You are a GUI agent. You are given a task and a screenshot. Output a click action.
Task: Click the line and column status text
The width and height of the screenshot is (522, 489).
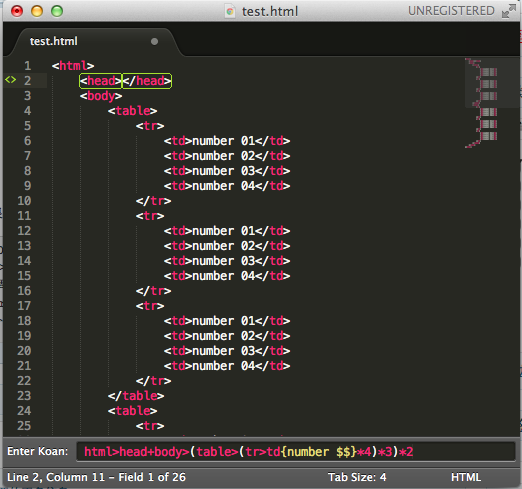point(96,477)
